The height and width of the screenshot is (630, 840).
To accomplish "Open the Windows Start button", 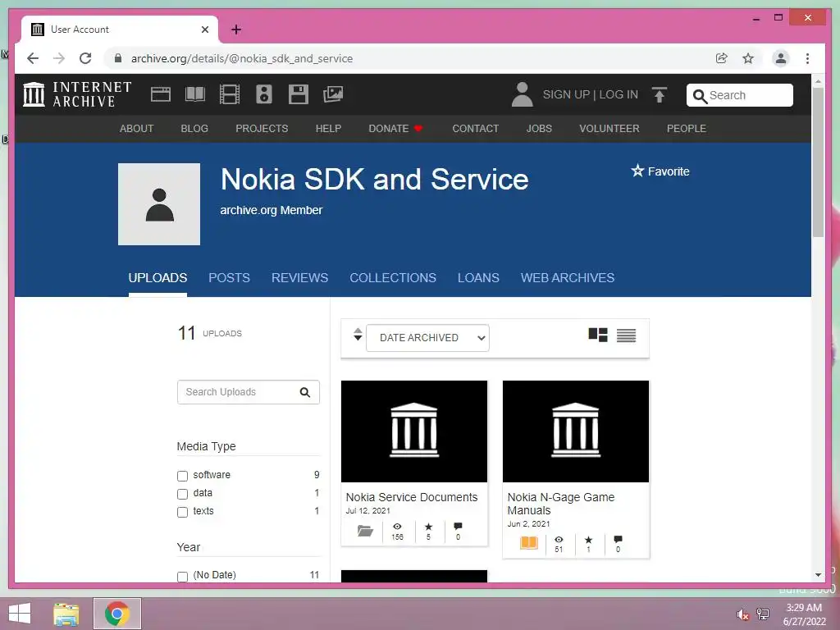I will tap(20, 614).
